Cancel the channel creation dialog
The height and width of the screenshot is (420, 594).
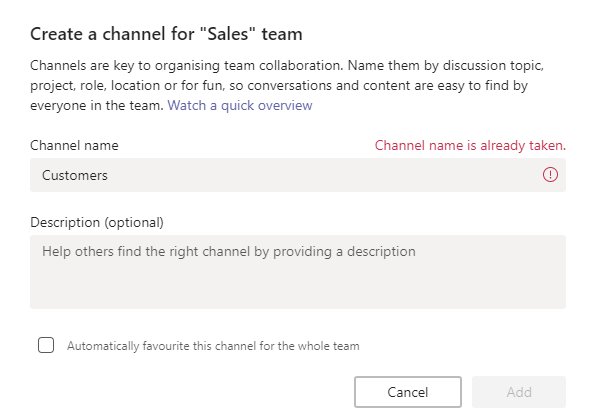click(x=408, y=392)
